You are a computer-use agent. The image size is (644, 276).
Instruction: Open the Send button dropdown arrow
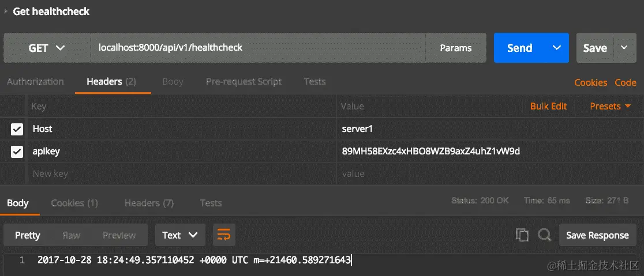coord(557,48)
